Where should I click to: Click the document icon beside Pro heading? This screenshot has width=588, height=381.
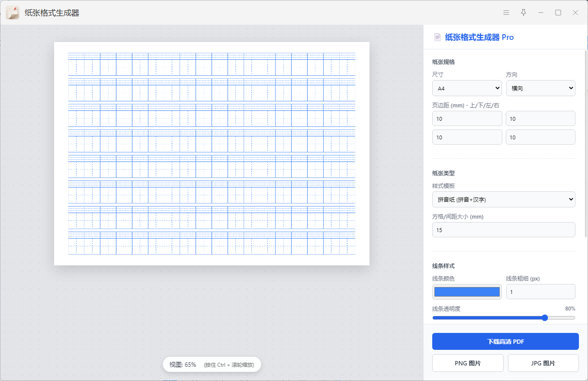[437, 37]
